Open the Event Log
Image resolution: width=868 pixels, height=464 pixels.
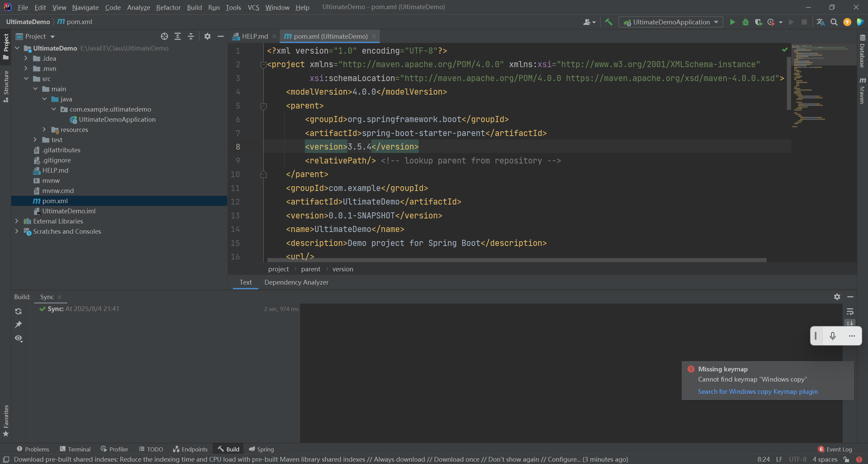coord(835,449)
